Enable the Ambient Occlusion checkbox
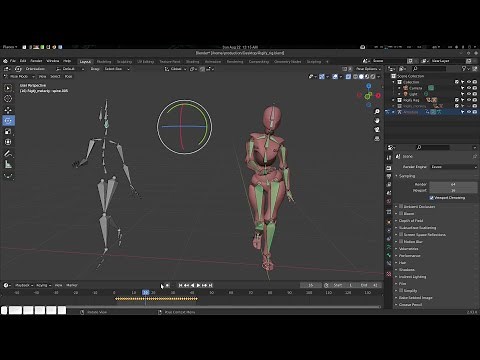 pos(401,206)
